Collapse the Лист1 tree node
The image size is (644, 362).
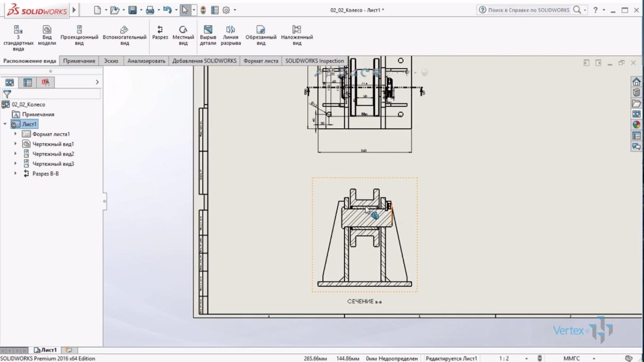(5, 124)
